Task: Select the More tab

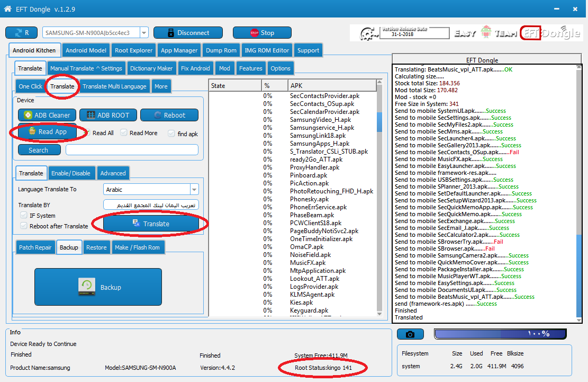Action: (x=161, y=86)
